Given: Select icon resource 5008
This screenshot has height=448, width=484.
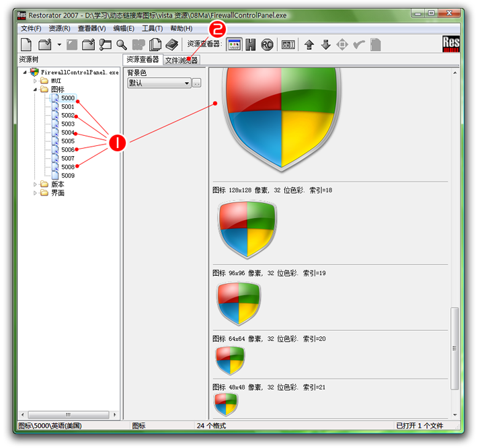Looking at the screenshot, I should pos(68,167).
